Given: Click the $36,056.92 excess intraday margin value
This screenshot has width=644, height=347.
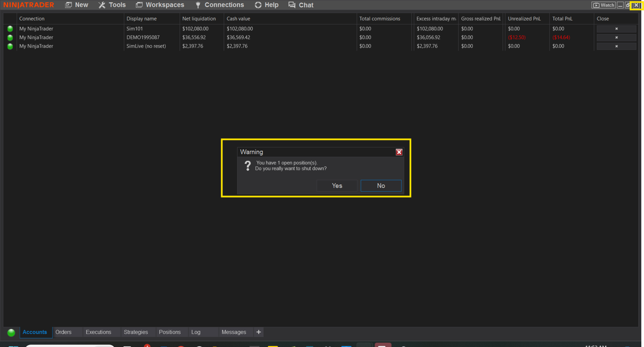Looking at the screenshot, I should [x=428, y=38].
